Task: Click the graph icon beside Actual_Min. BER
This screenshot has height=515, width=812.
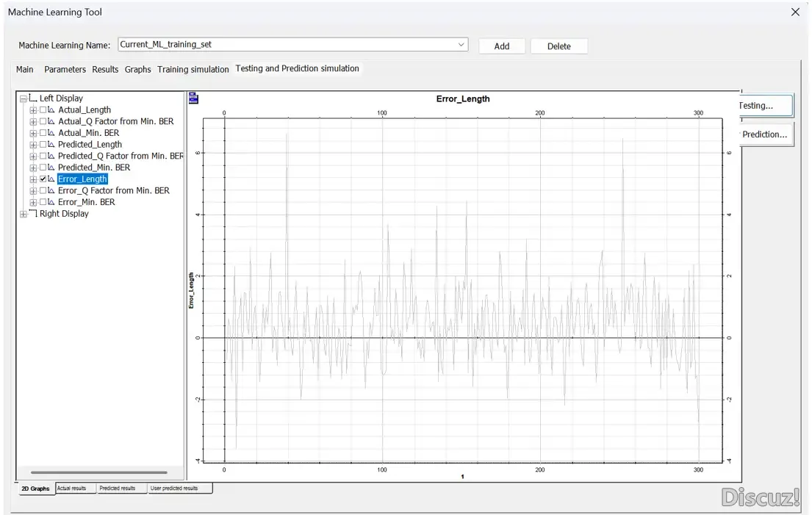Action: (x=51, y=133)
